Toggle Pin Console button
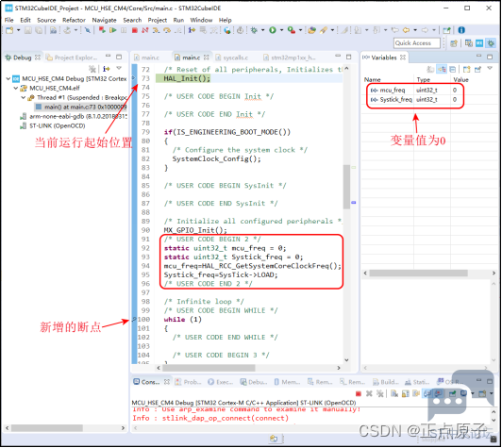Viewport: 502px width, 448px height. [x=452, y=394]
